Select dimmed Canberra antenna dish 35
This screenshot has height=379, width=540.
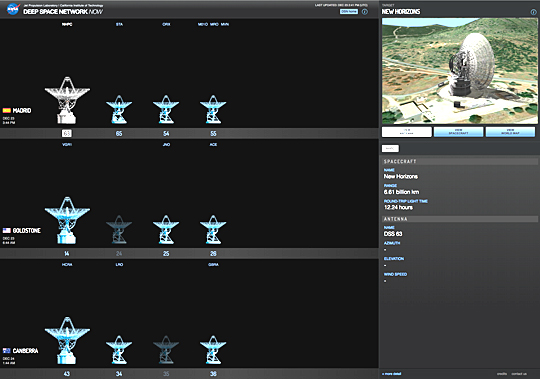click(166, 349)
